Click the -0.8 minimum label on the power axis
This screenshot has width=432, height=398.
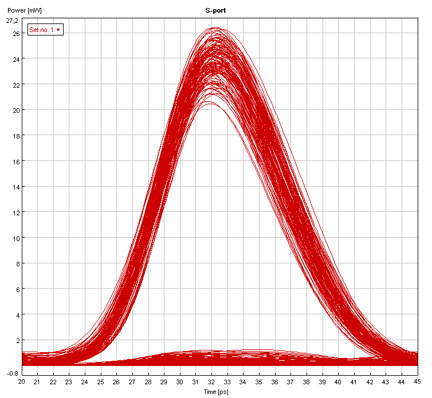pos(13,374)
